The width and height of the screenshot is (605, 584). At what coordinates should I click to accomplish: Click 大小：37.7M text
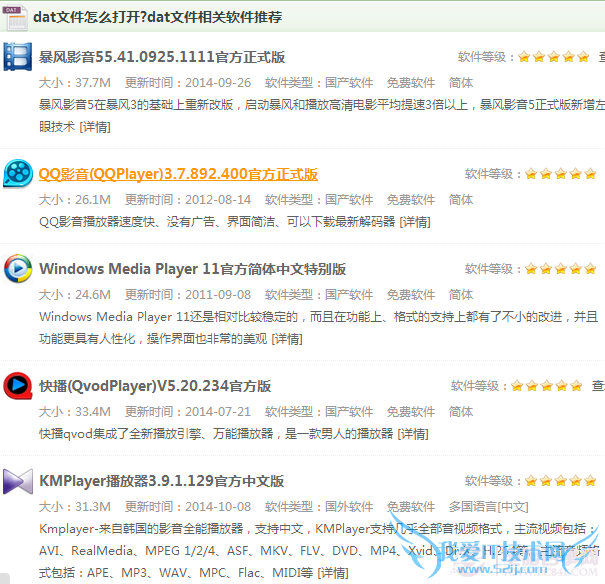point(75,83)
